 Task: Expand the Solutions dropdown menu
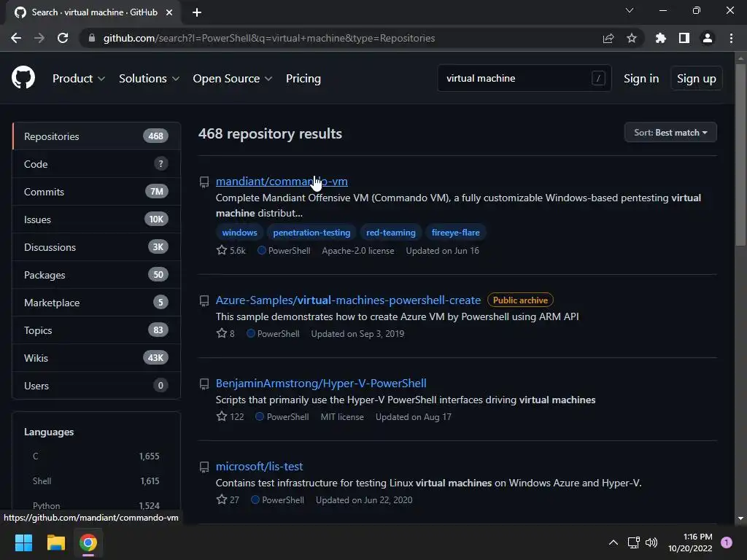[149, 78]
